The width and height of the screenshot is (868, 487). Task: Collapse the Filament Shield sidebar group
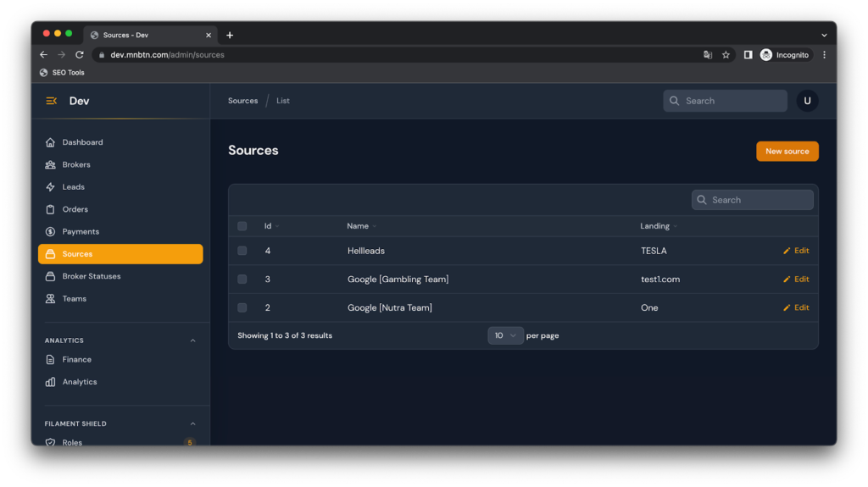pyautogui.click(x=192, y=423)
